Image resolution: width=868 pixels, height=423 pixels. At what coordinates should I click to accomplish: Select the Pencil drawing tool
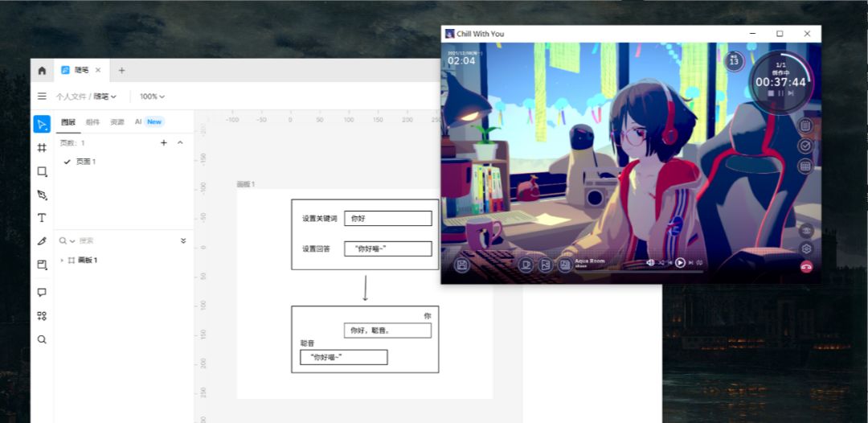point(42,241)
